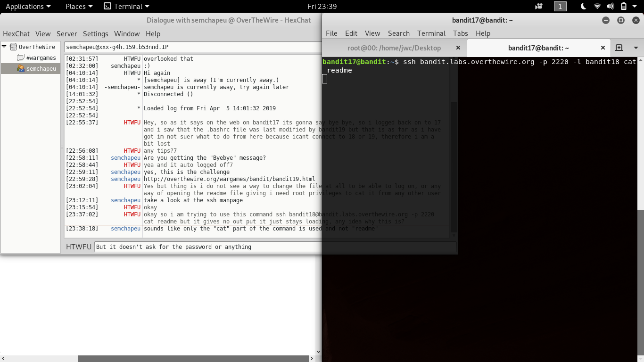Click the Fri 23:39 clock
Image resolution: width=644 pixels, height=362 pixels.
click(322, 6)
